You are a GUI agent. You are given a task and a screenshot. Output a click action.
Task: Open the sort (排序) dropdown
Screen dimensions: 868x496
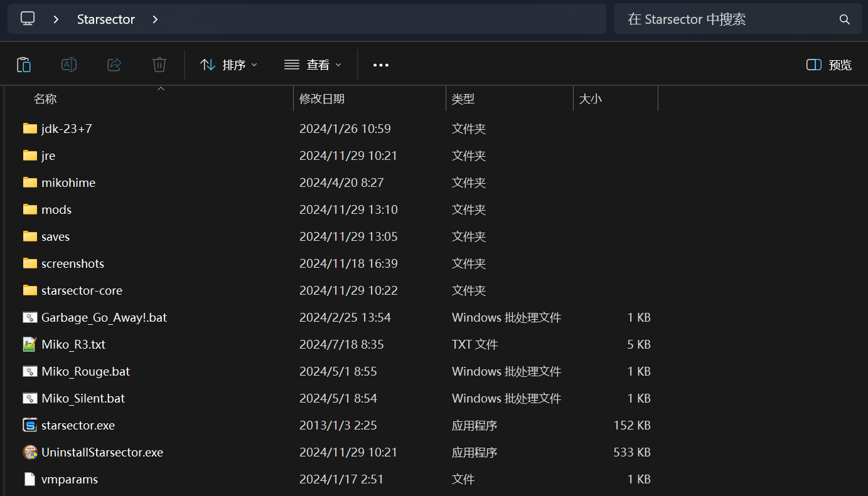228,65
